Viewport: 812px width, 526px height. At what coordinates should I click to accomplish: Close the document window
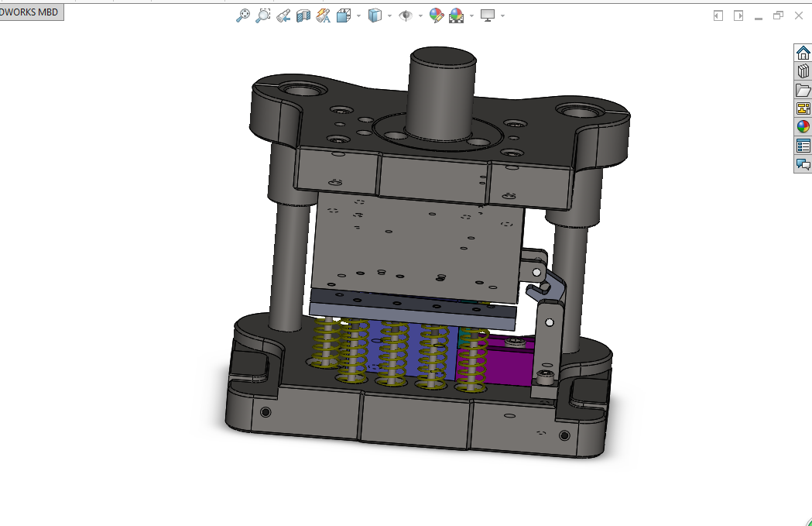(x=799, y=16)
